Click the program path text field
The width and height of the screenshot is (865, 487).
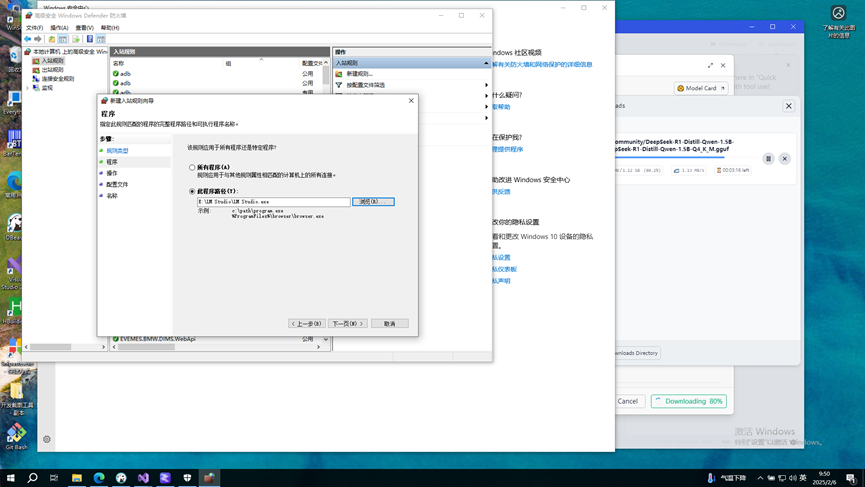[x=274, y=202]
